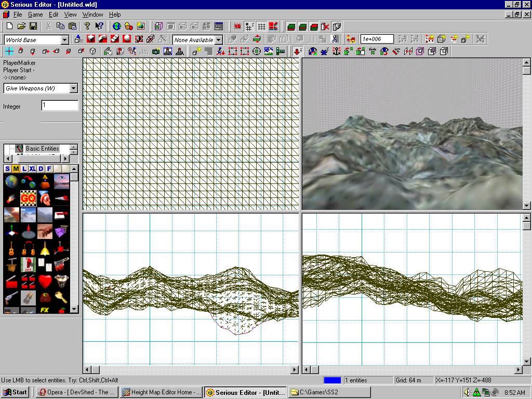Open the View menu

click(70, 15)
